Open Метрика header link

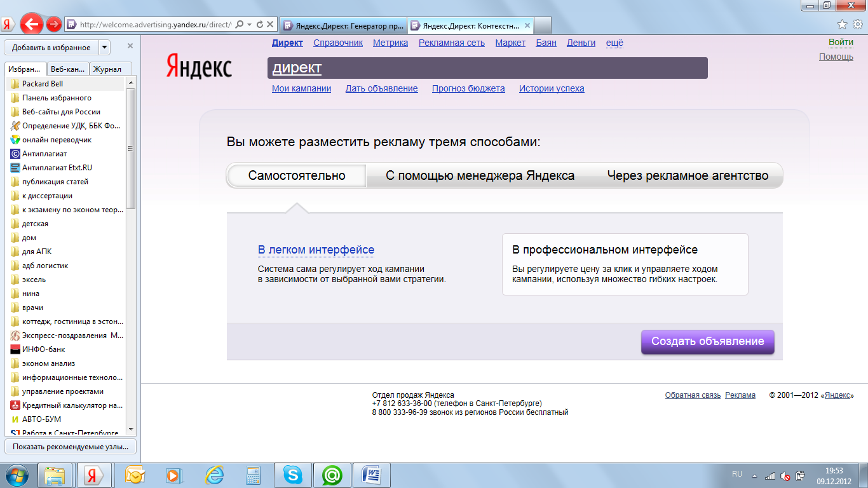coord(390,43)
